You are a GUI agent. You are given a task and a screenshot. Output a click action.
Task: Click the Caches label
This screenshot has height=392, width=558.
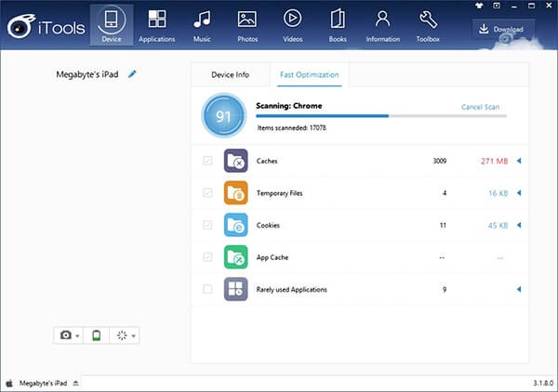coord(267,161)
